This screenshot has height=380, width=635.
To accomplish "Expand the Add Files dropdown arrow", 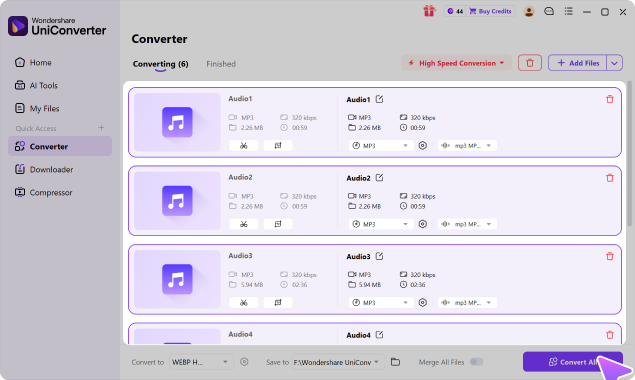I will [614, 63].
